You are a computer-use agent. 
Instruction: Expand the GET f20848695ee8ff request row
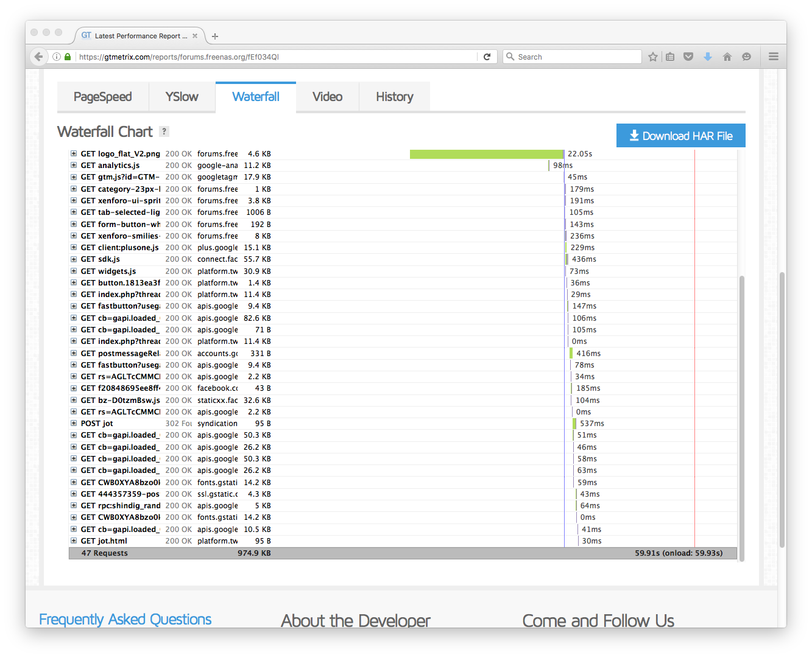pos(74,388)
